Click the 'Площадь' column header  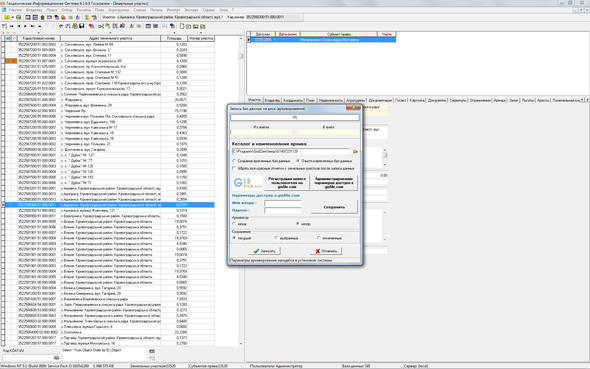[174, 38]
